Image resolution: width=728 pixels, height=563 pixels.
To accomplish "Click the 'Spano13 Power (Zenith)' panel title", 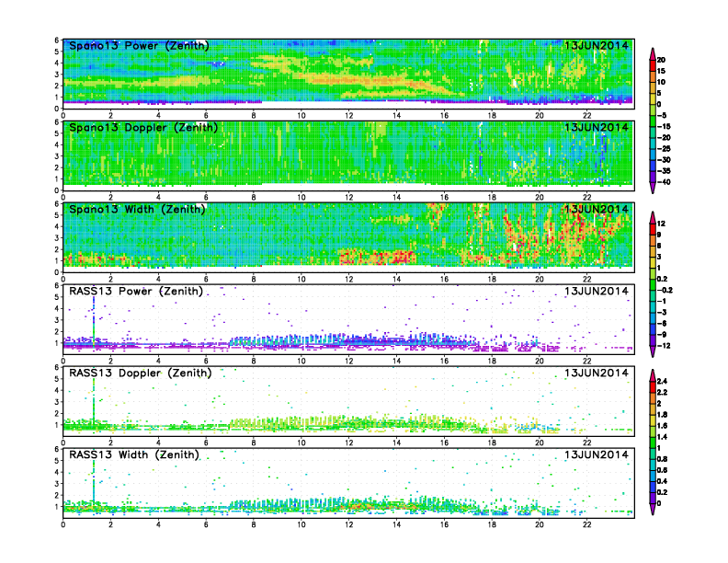I will tap(139, 45).
